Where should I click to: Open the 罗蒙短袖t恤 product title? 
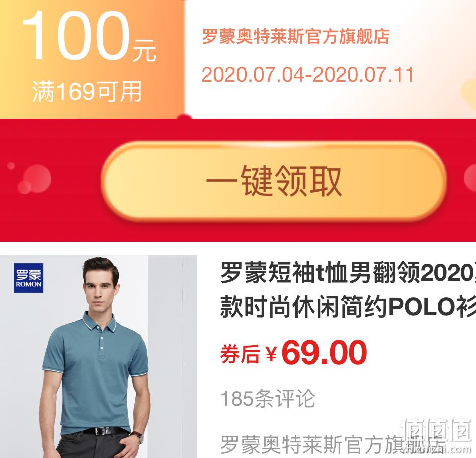click(348, 290)
